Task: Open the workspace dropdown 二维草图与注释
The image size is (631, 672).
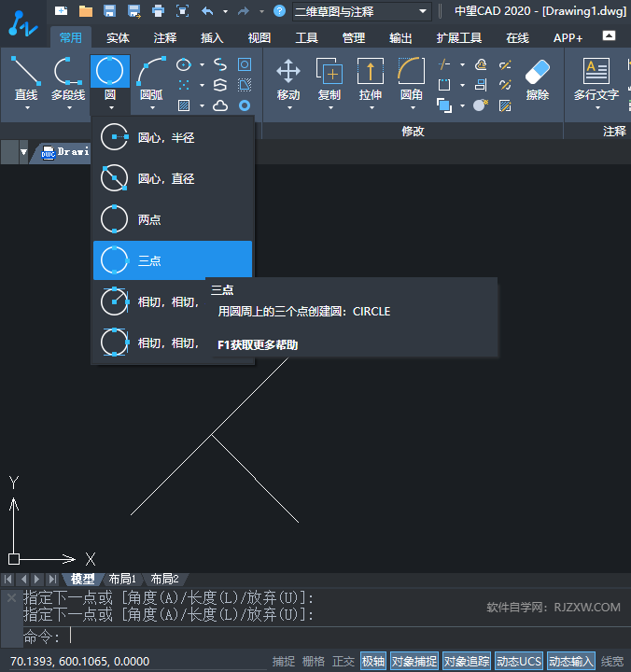Action: [x=361, y=11]
